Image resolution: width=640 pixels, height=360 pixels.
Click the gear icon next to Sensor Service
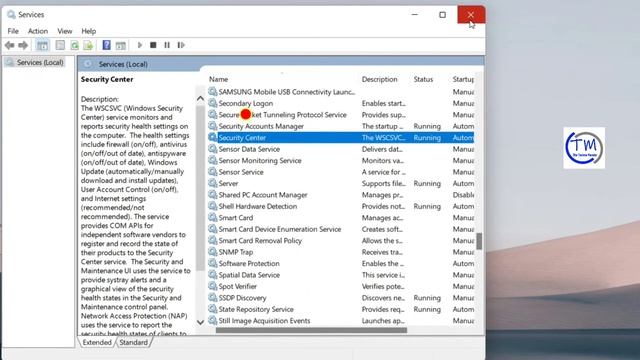(x=213, y=172)
